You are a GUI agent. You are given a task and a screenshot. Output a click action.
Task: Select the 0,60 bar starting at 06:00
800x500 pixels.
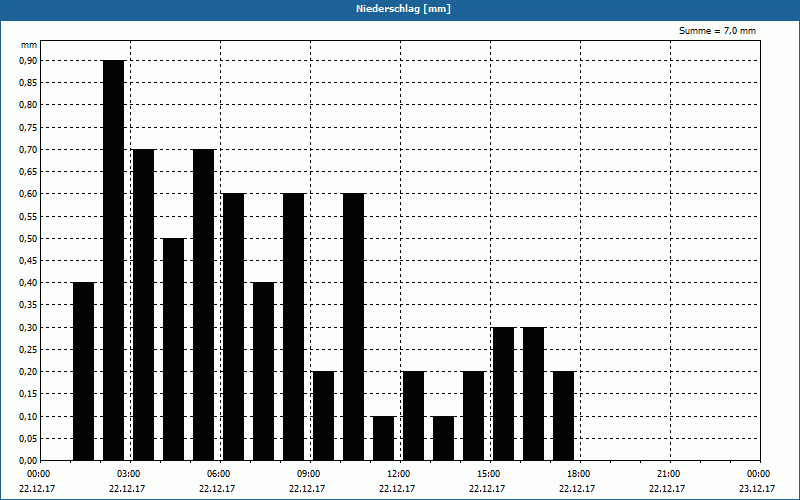click(x=234, y=327)
